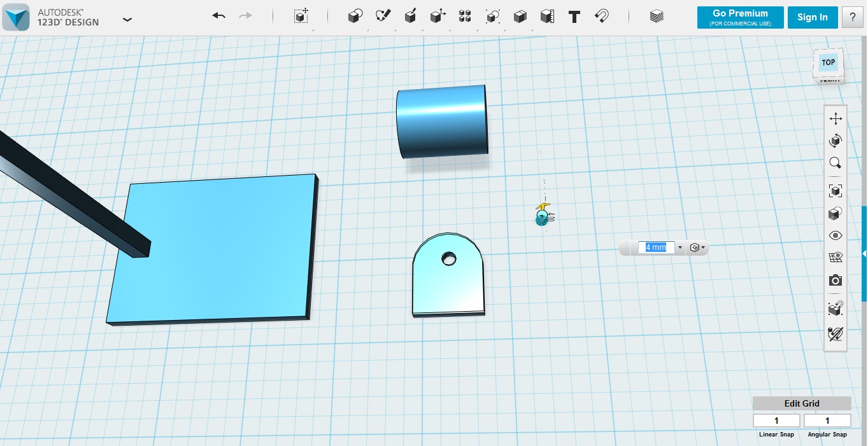Screen dimensions: 868x446
Task: Open the application menu chevron
Action: 127,19
